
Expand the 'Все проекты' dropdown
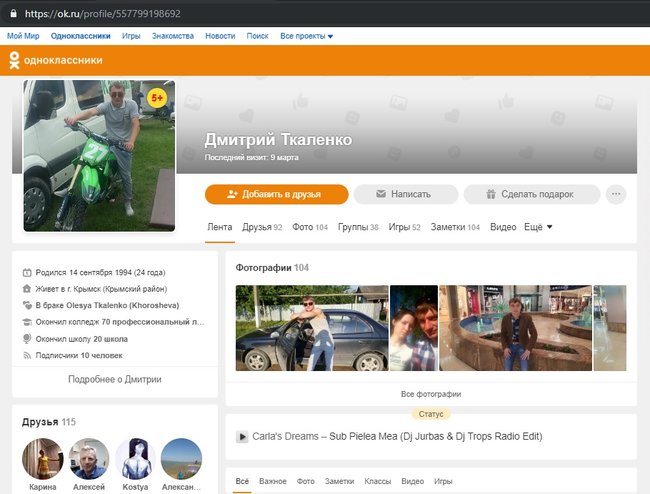point(306,36)
